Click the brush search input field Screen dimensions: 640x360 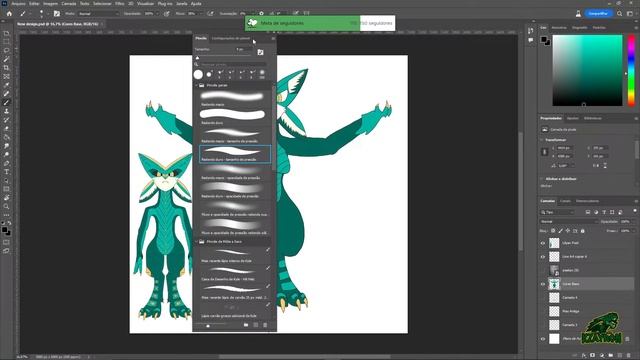tap(233, 64)
